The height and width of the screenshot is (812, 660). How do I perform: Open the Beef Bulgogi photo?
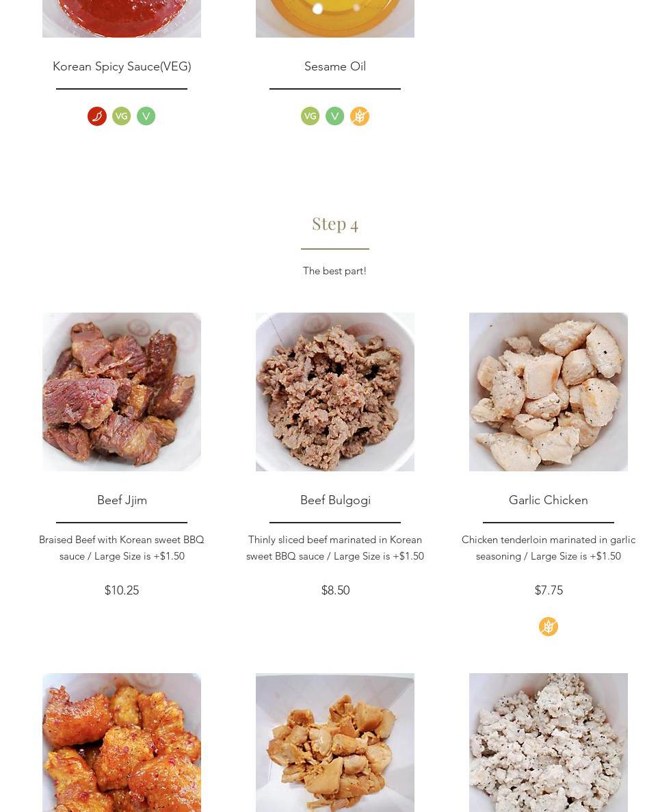[335, 392]
